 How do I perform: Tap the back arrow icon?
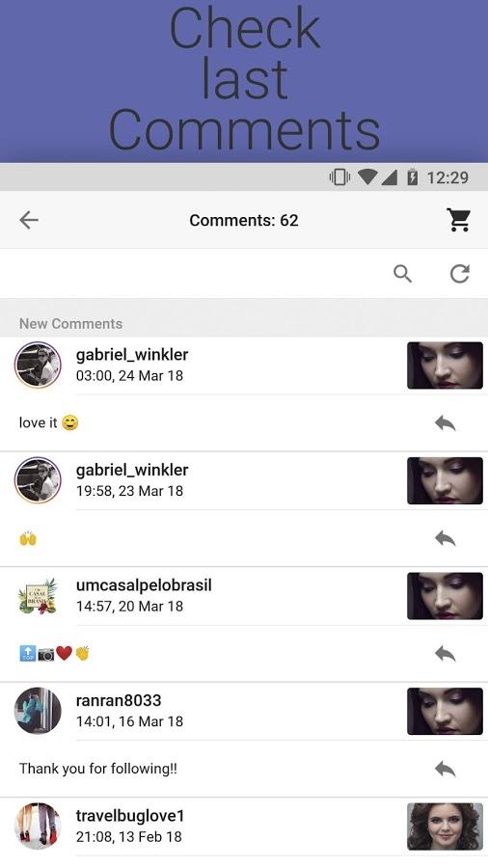(x=29, y=220)
